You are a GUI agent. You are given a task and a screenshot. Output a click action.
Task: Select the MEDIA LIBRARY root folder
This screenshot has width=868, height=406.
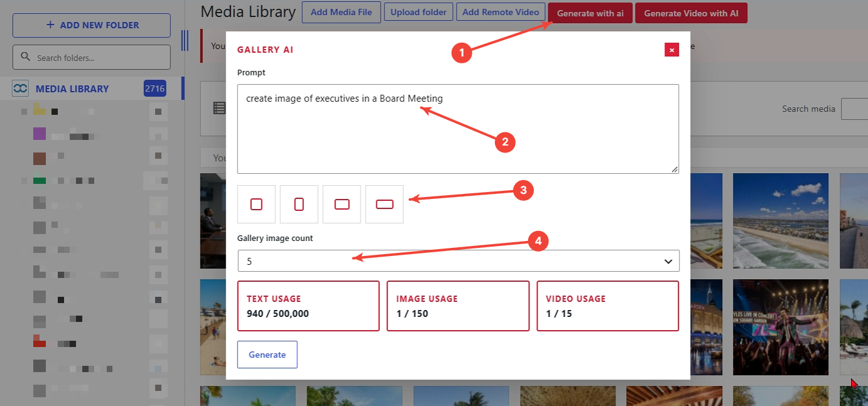click(72, 89)
